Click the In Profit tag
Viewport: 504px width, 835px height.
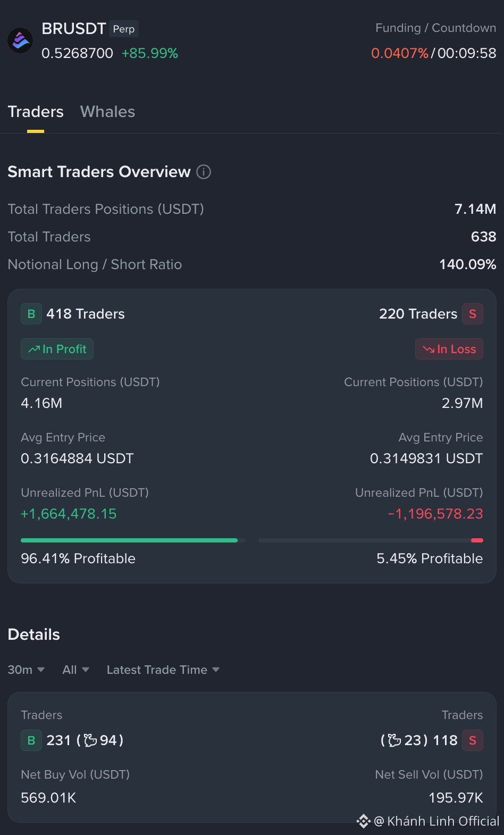[x=57, y=349]
